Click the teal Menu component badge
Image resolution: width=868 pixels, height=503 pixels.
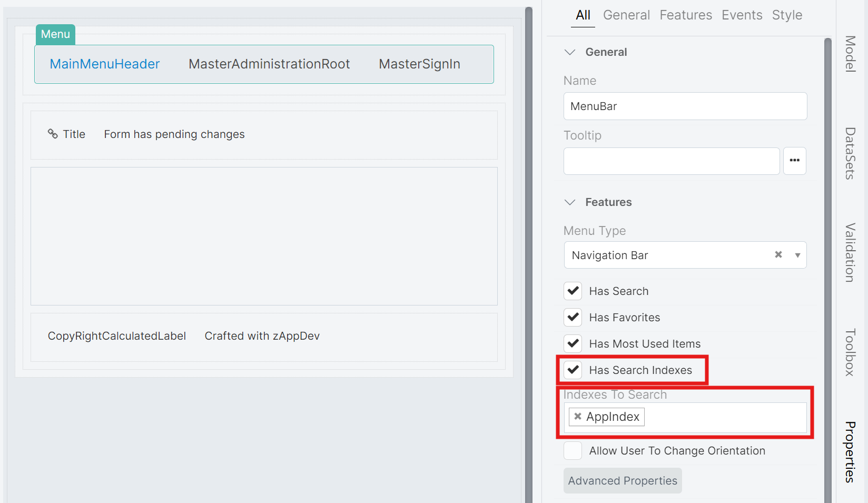pyautogui.click(x=55, y=34)
